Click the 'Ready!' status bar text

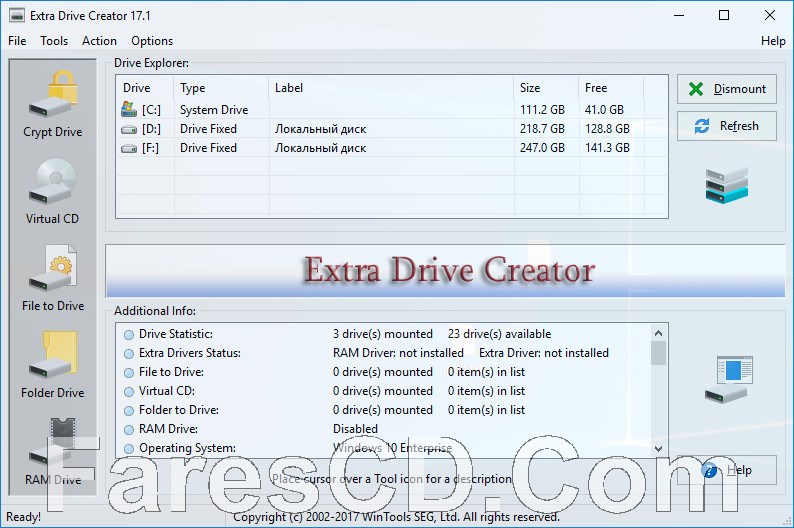(23, 517)
